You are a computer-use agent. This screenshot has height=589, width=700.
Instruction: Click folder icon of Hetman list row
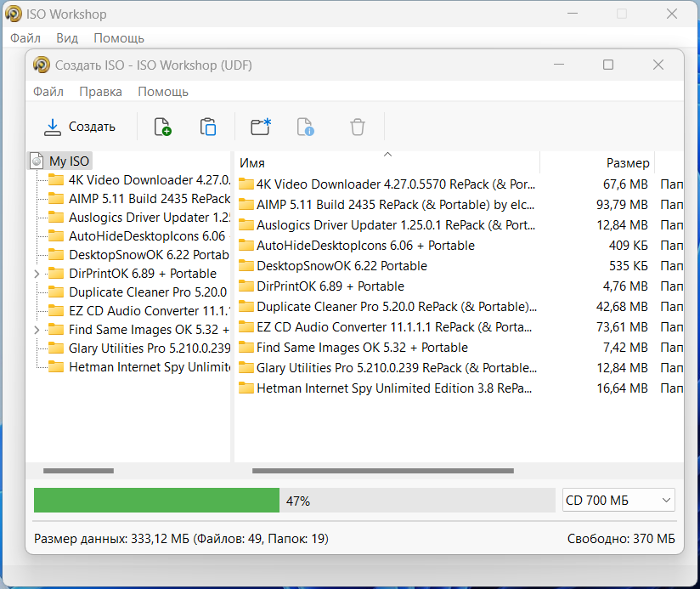pyautogui.click(x=246, y=388)
